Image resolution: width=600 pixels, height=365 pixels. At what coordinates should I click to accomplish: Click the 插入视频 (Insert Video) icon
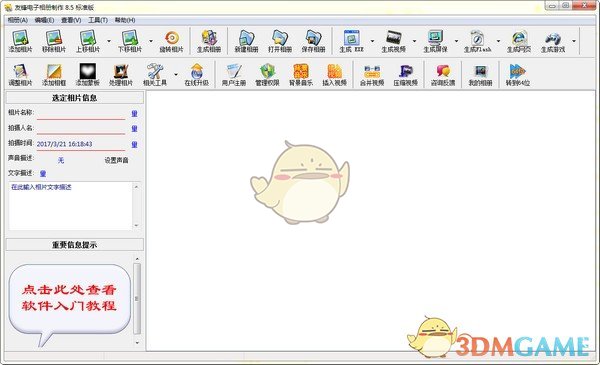pos(334,75)
